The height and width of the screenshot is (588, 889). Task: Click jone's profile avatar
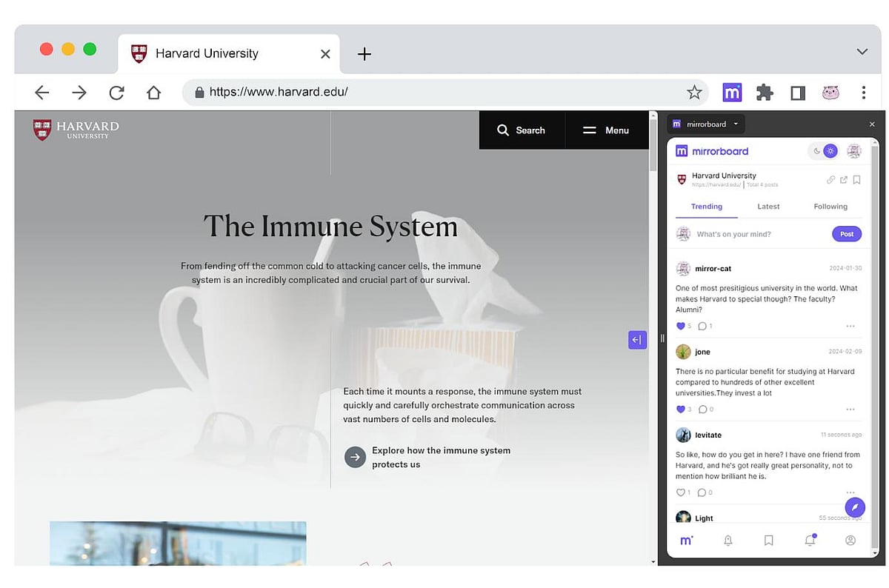click(683, 352)
